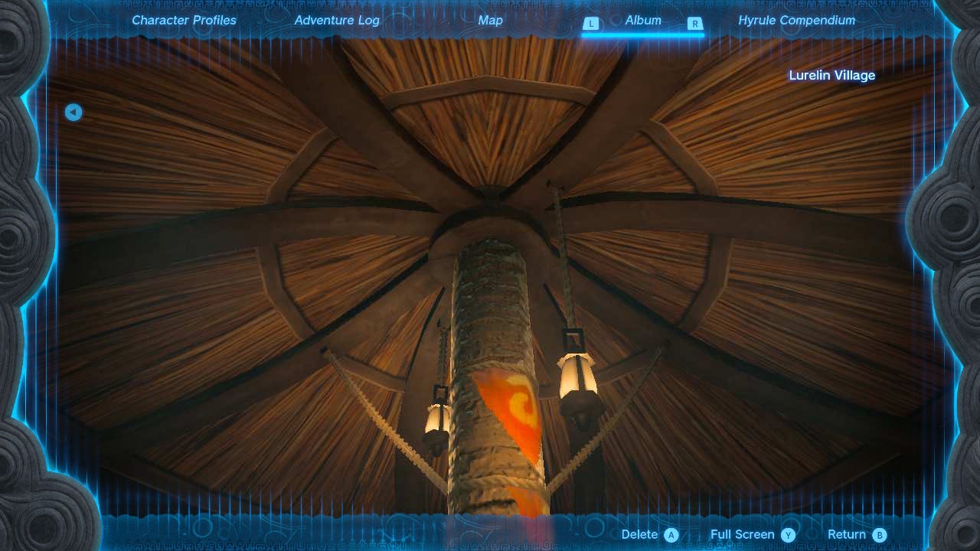The width and height of the screenshot is (980, 551).
Task: Return to the previous menu
Action: point(857,535)
